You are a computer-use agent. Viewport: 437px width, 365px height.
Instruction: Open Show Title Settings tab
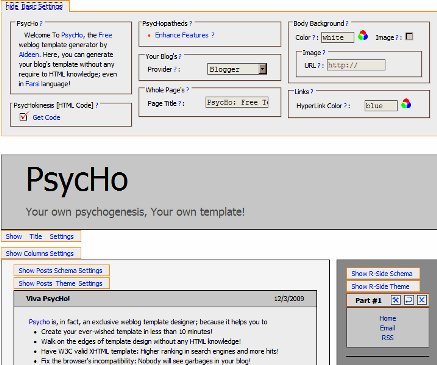tap(40, 236)
